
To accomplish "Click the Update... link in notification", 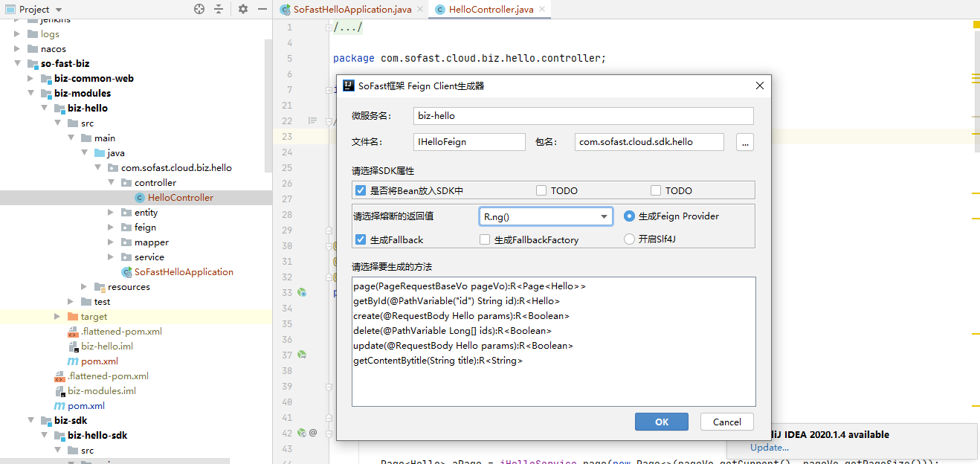I will [x=770, y=448].
